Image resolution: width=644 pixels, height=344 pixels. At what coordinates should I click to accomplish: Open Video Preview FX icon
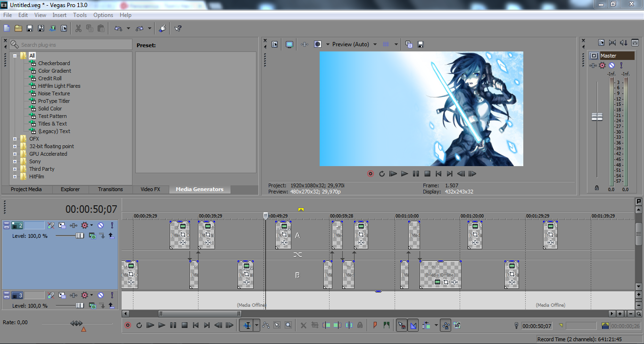305,44
